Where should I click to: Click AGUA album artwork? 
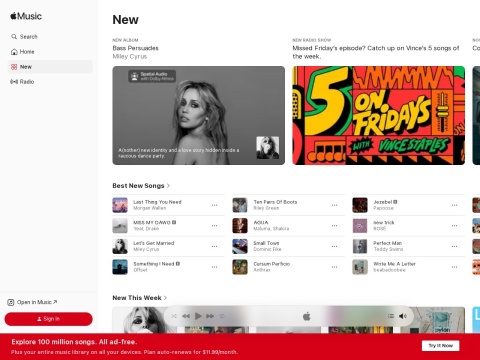240,226
